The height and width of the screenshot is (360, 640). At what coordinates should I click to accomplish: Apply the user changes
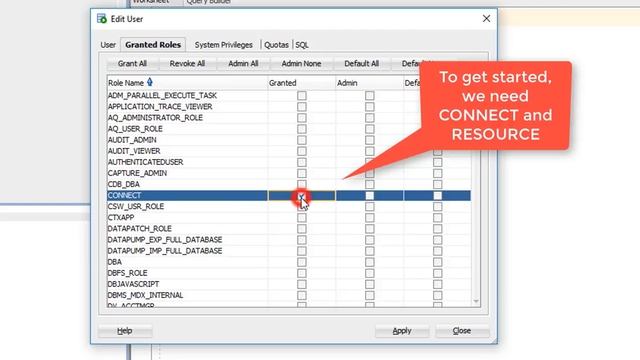402,331
